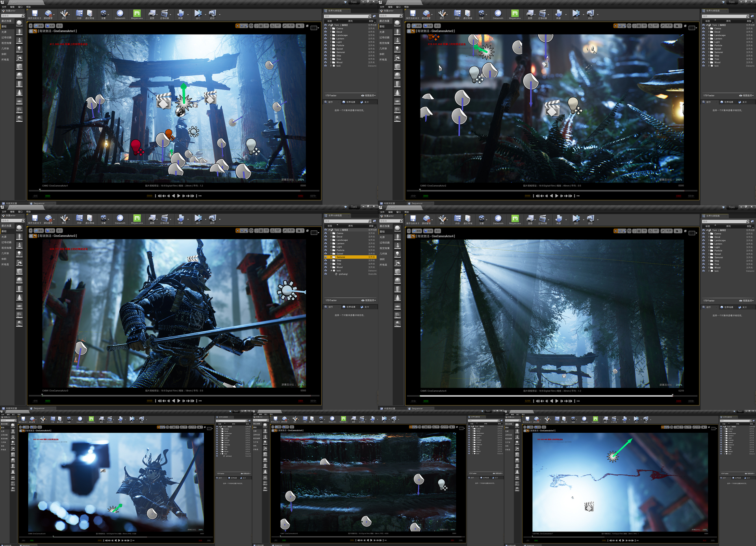The image size is (756, 546).
Task: Expand Landscape folder arrow in CineCameraActor1 outliner
Action: pyautogui.click(x=330, y=35)
